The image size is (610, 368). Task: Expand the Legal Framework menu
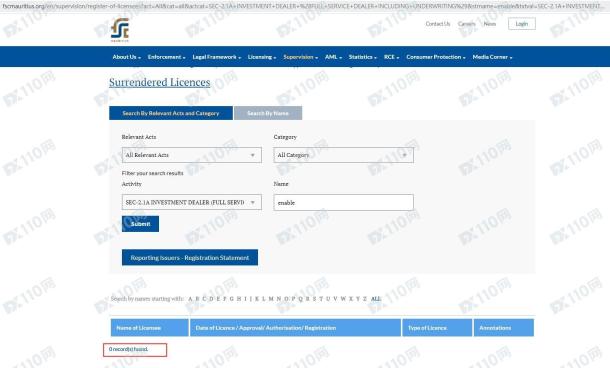tap(217, 57)
